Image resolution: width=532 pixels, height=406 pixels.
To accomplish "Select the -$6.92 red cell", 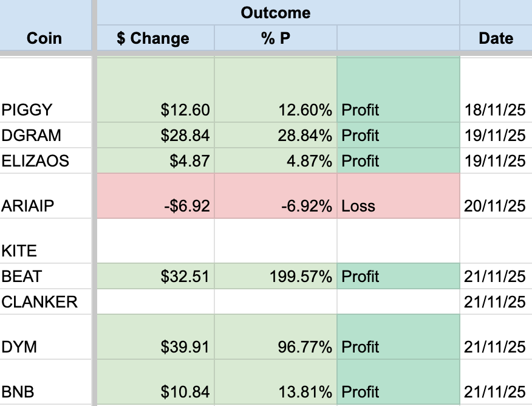I will [x=155, y=196].
